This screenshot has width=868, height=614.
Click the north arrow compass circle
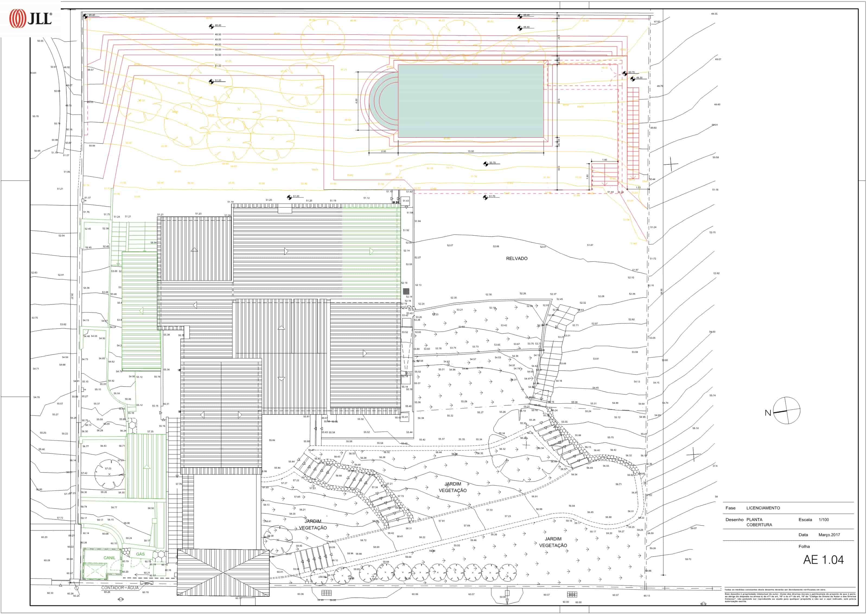(786, 411)
